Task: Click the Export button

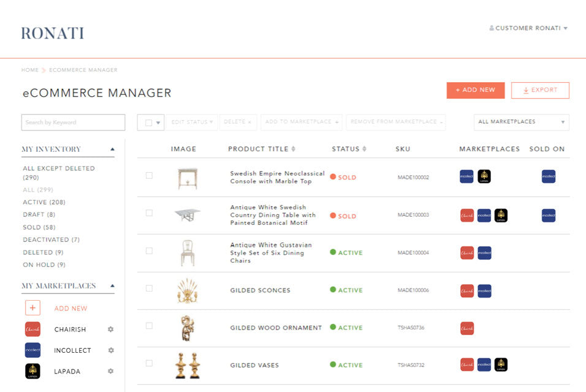Action: click(x=540, y=91)
